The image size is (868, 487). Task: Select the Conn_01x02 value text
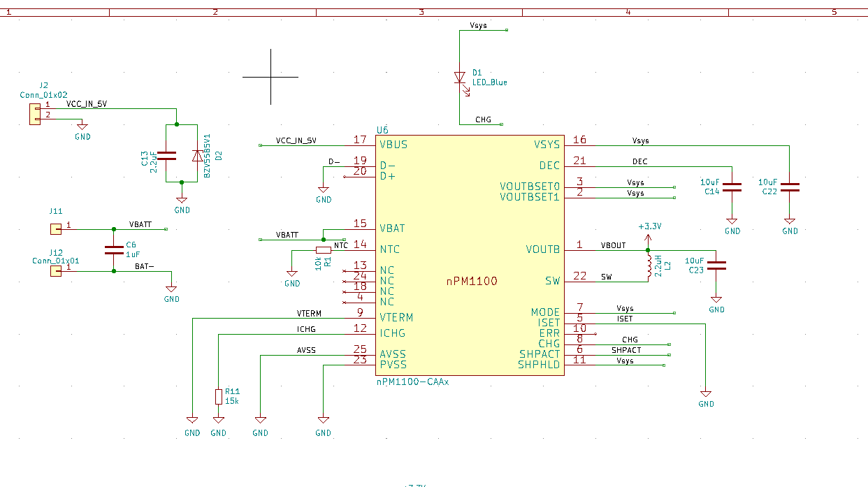coord(44,94)
